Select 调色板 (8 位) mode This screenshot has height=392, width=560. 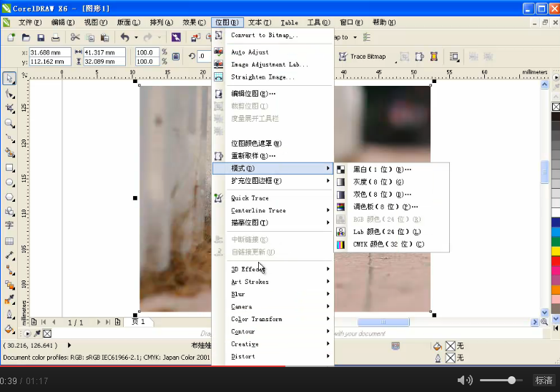(392, 207)
